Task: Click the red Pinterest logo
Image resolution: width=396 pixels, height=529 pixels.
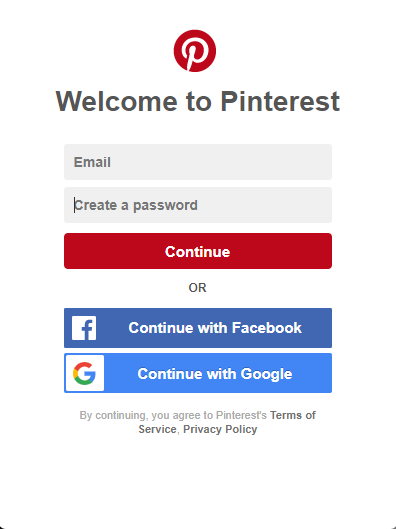Action: pyautogui.click(x=195, y=51)
